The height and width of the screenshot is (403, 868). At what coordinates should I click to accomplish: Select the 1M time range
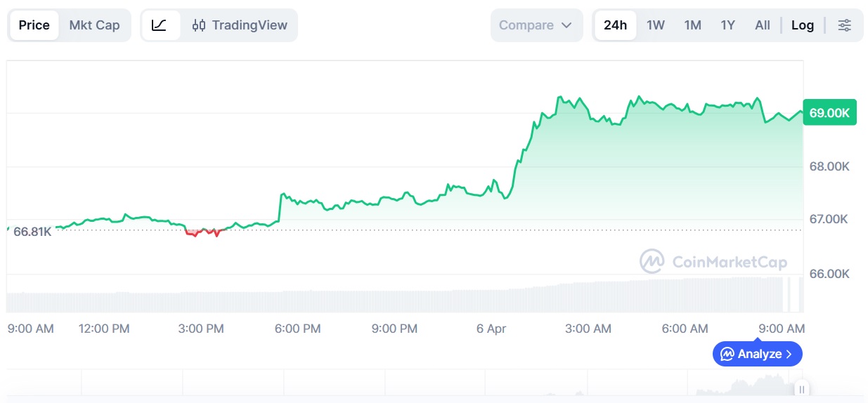click(693, 25)
